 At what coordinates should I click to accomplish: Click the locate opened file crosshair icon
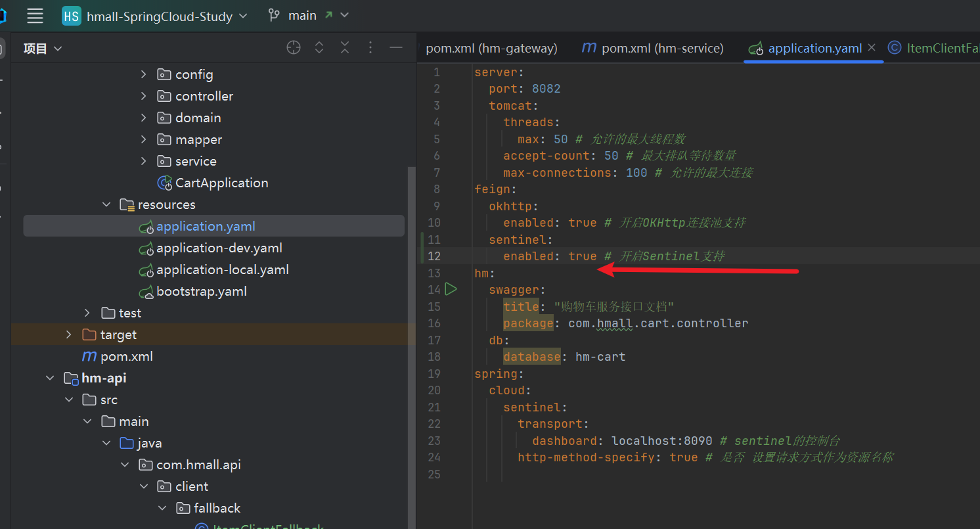[294, 48]
